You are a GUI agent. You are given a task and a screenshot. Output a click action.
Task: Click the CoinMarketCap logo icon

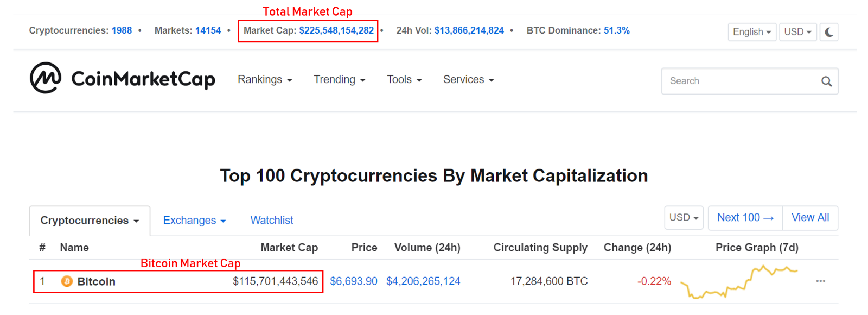(46, 78)
